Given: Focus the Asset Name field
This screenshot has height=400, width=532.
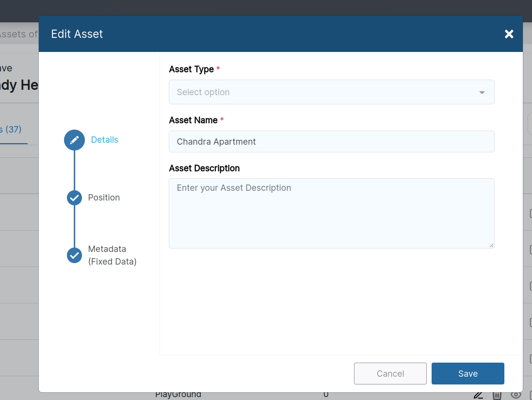Looking at the screenshot, I should point(332,142).
